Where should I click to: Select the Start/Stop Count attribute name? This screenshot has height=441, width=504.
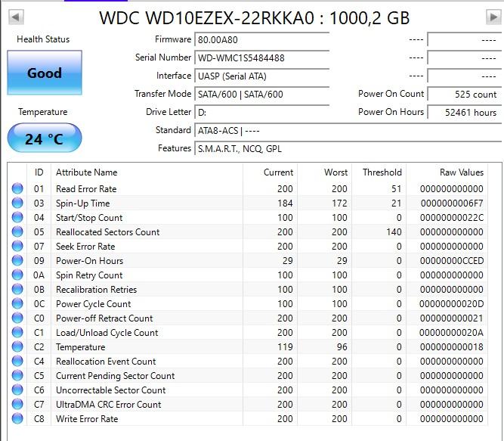[89, 218]
